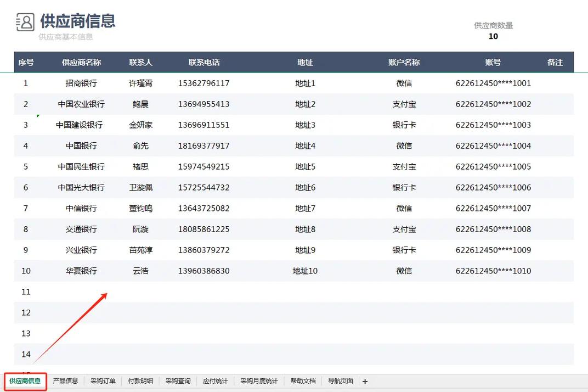The height and width of the screenshot is (392, 588).
Task: Select the 序号 column header
Action: pyautogui.click(x=26, y=63)
